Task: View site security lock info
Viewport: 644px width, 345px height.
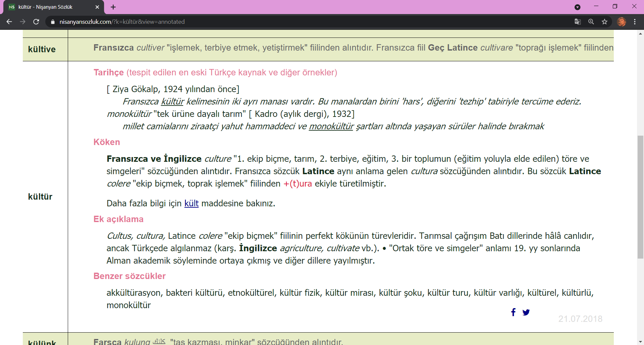Action: point(53,22)
